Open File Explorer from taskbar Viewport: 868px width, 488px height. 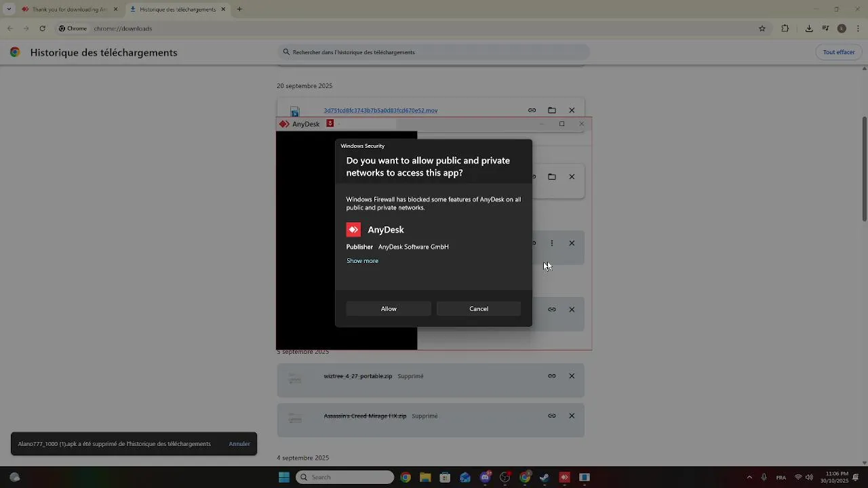[x=425, y=477]
